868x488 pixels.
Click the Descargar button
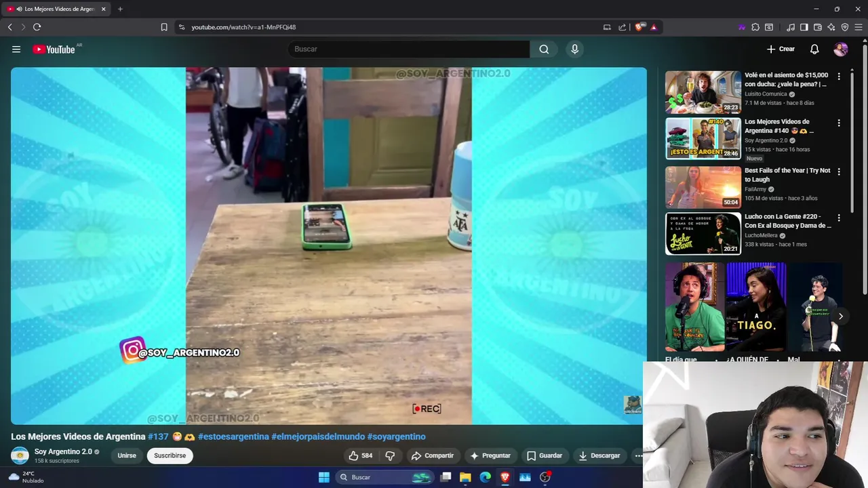tap(599, 455)
